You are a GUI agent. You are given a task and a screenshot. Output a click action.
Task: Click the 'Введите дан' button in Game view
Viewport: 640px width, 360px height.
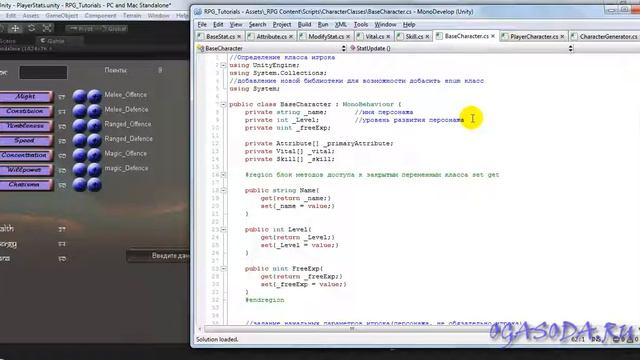tap(158, 256)
